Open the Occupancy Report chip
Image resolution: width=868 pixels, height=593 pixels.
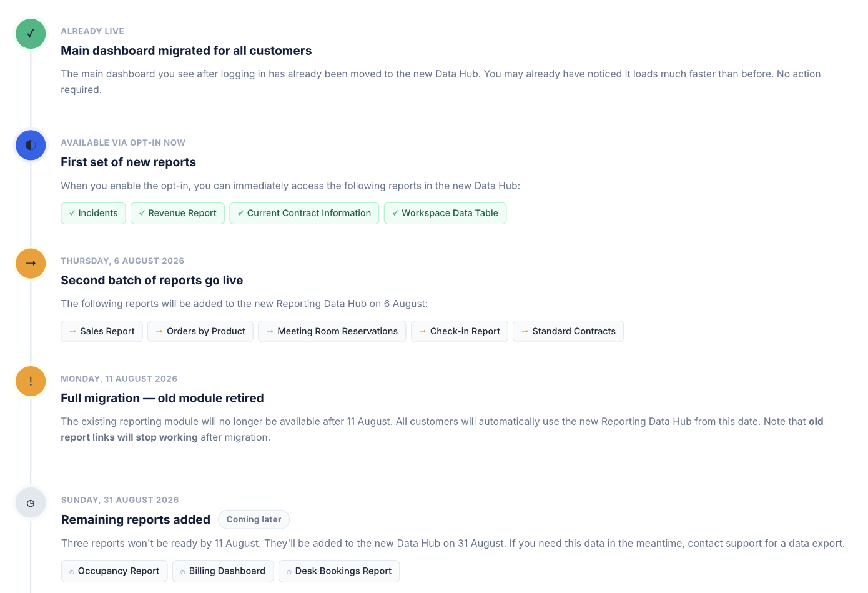(x=114, y=571)
